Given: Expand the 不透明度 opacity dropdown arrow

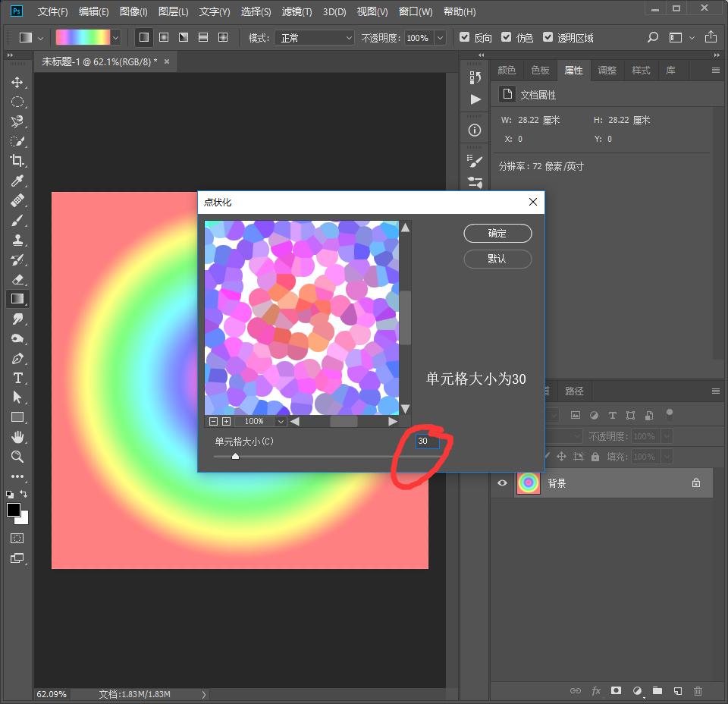Looking at the screenshot, I should pos(439,37).
